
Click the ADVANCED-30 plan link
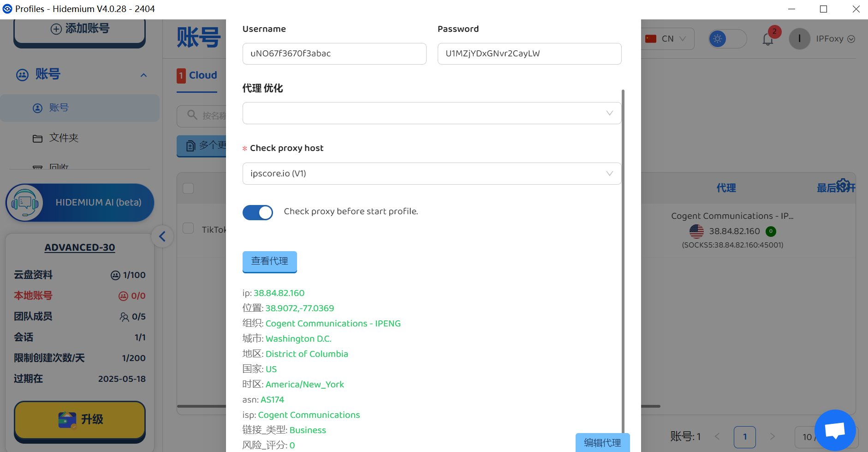click(x=80, y=247)
